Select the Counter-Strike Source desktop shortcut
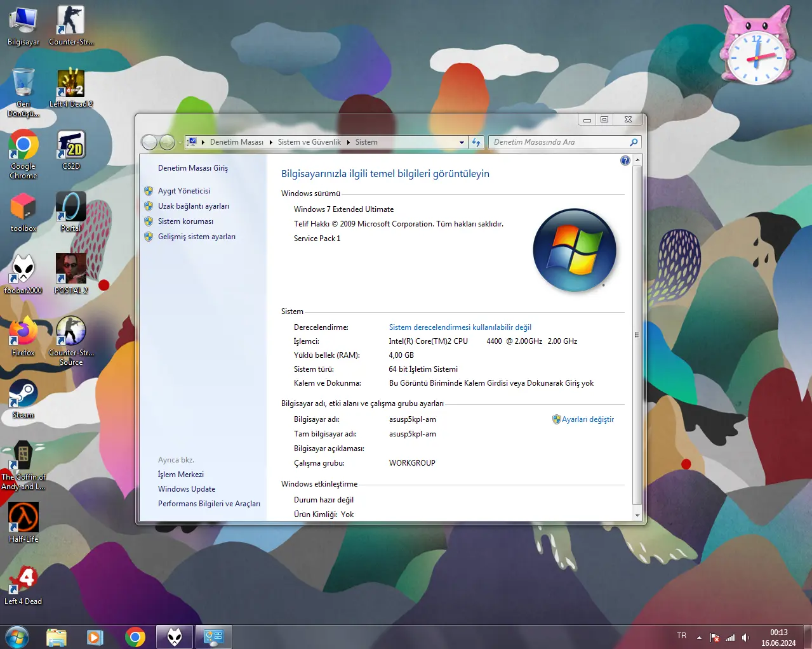The image size is (812, 649). (x=71, y=341)
